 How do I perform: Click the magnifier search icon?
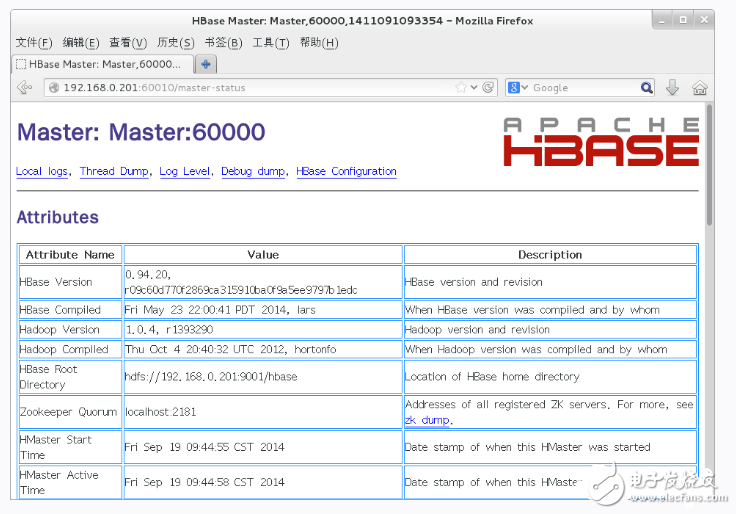tap(646, 88)
